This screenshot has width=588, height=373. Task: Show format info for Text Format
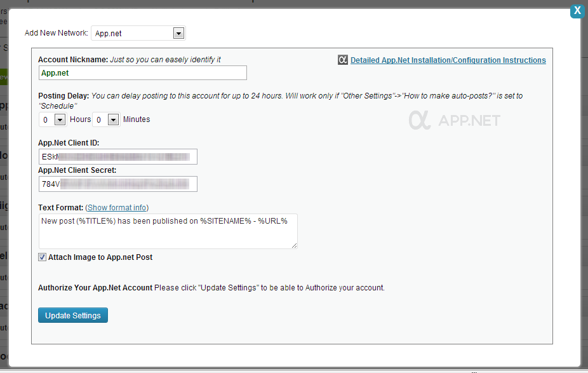(x=117, y=208)
